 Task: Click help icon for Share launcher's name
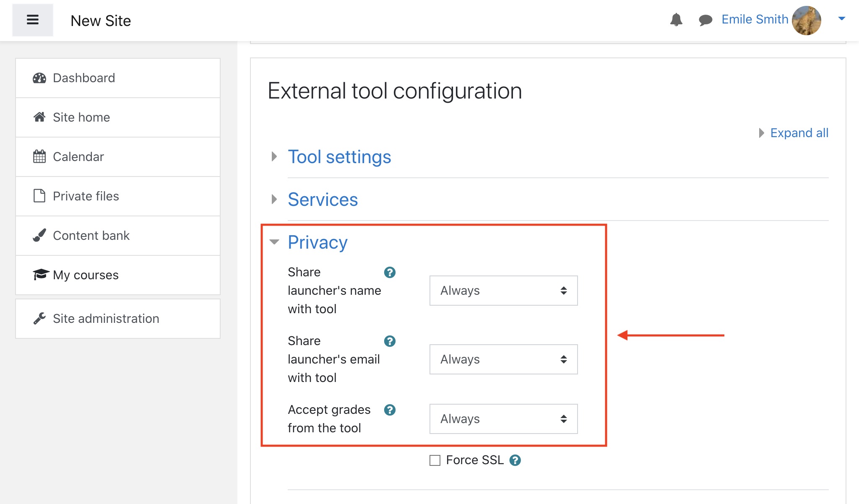point(390,273)
